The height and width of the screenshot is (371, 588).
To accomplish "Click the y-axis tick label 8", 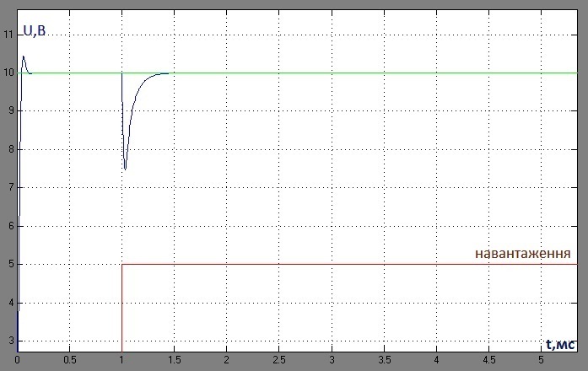I will pos(11,149).
